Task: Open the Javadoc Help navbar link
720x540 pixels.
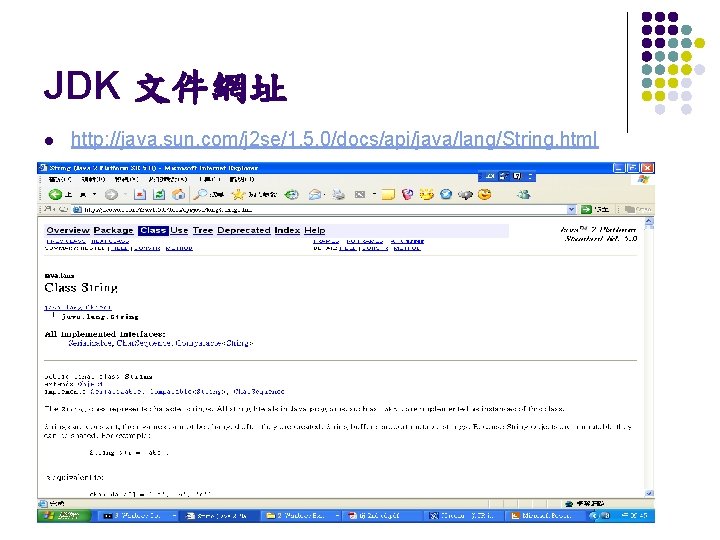Action: [x=315, y=231]
